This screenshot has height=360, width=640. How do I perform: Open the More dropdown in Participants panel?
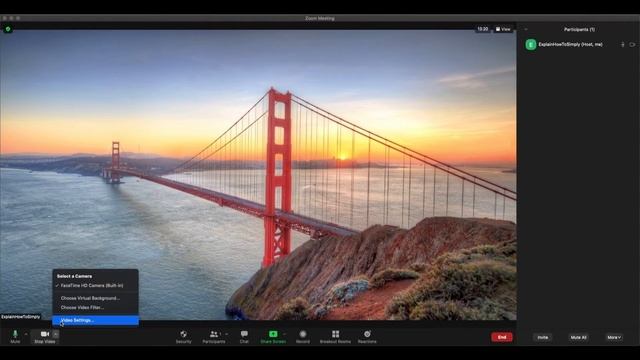[x=614, y=337]
